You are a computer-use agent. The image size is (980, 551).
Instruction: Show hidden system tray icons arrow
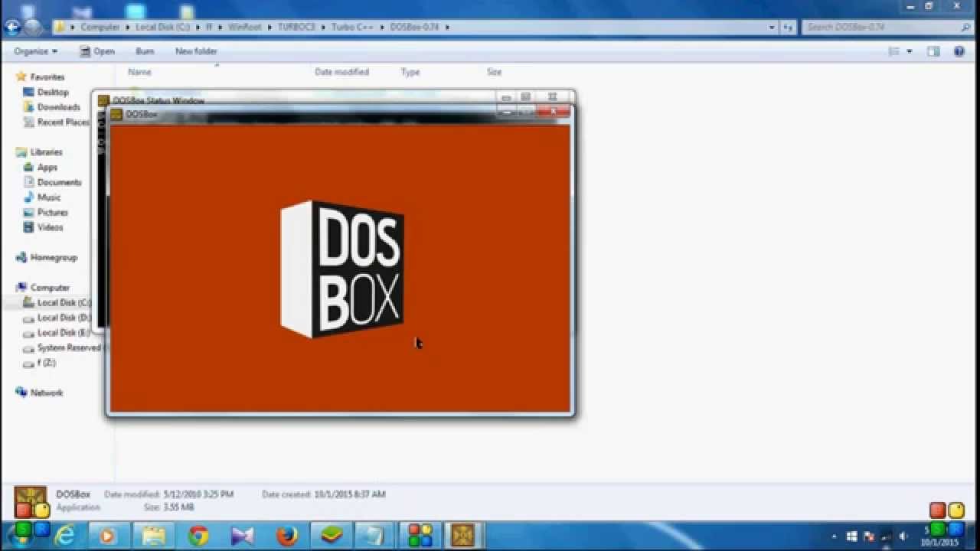(835, 536)
